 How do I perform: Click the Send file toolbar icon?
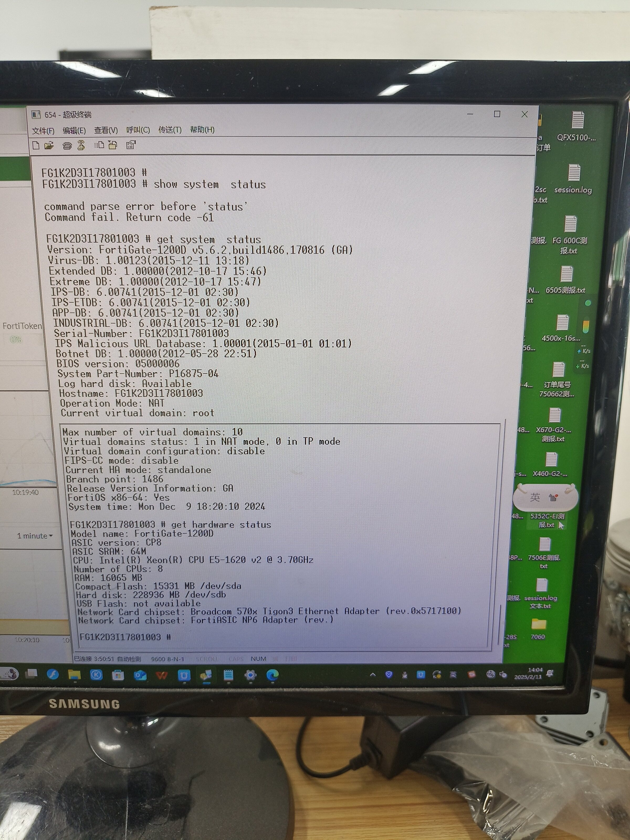pos(99,145)
